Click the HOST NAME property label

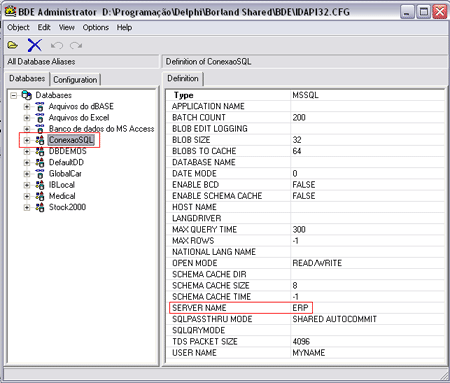pyautogui.click(x=194, y=207)
